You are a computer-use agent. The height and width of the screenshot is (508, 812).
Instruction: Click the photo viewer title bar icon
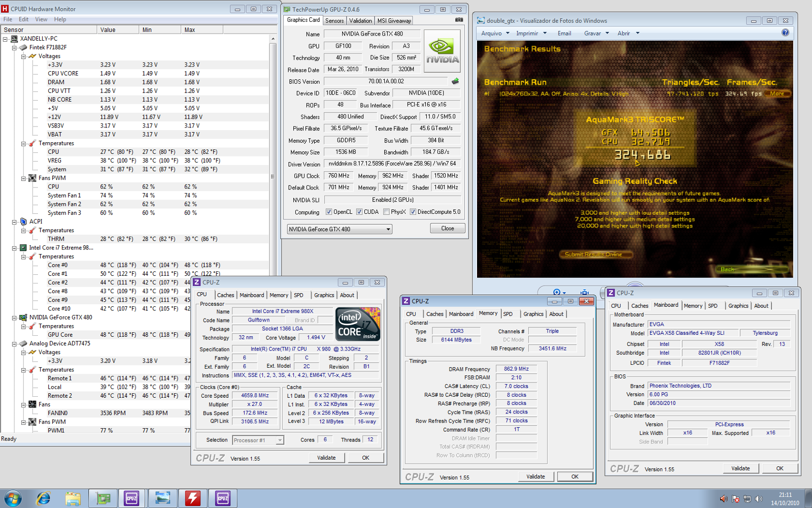tap(481, 20)
